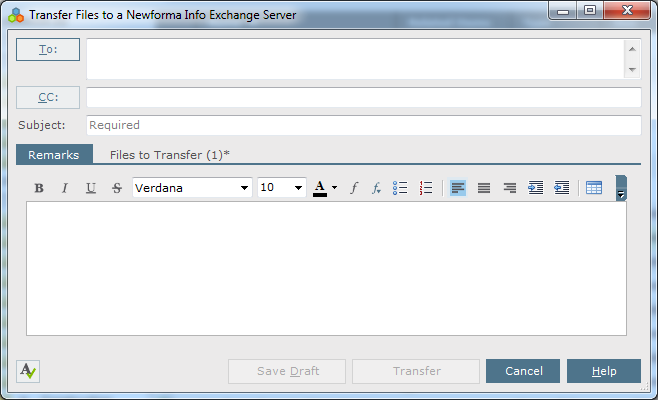Insert a bulleted list

pyautogui.click(x=400, y=188)
